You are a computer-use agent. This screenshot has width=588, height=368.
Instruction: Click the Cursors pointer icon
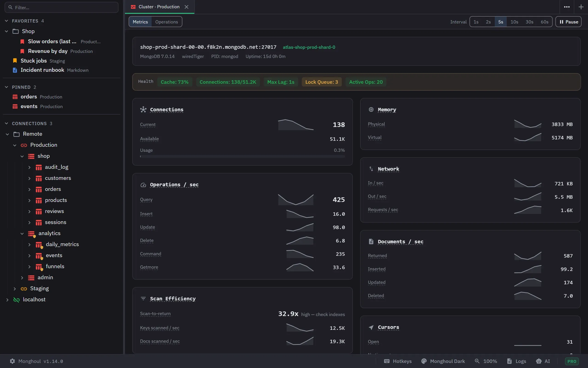(371, 327)
